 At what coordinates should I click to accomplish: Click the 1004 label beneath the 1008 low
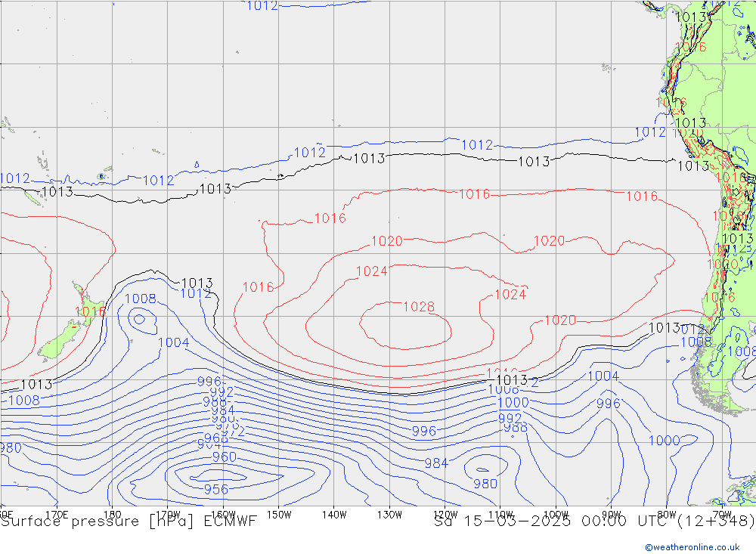(174, 342)
